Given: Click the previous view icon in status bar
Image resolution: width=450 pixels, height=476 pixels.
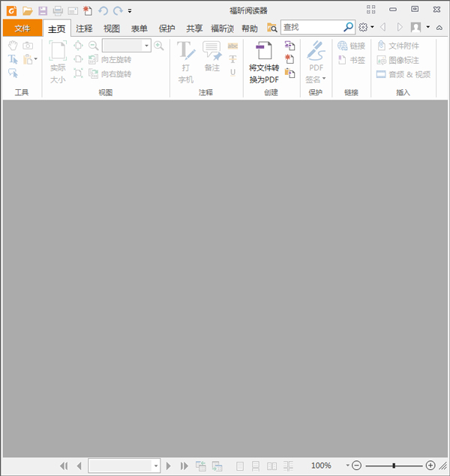Looking at the screenshot, I should pyautogui.click(x=201, y=466).
